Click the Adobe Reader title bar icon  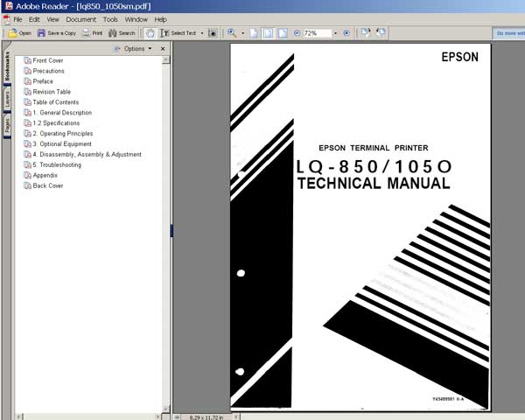click(9, 6)
